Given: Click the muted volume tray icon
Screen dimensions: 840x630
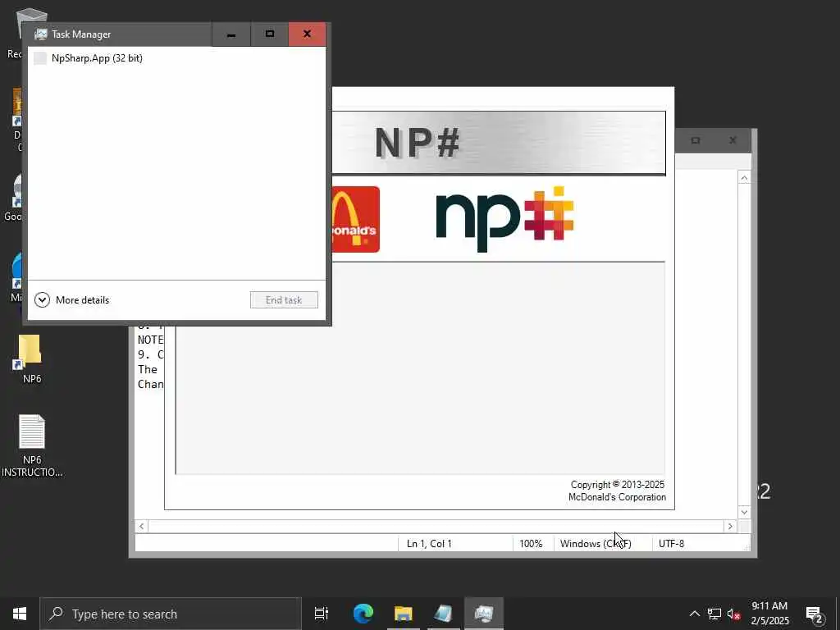Looking at the screenshot, I should (734, 614).
